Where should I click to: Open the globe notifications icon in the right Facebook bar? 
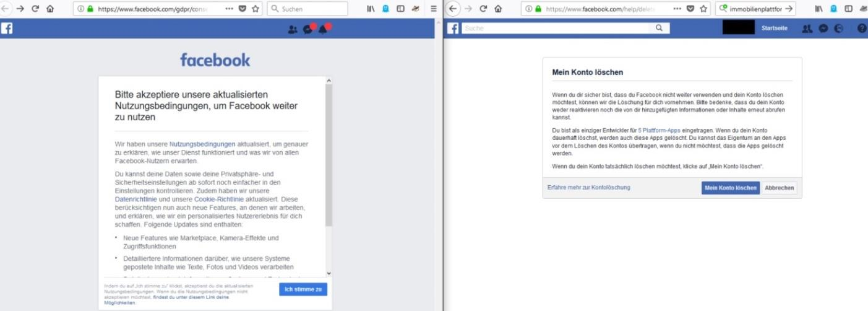pos(839,28)
